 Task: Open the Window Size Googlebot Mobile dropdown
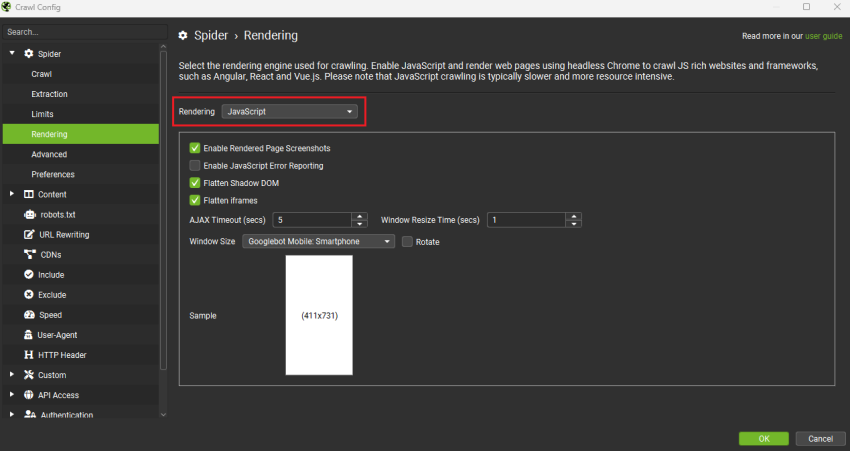point(318,241)
